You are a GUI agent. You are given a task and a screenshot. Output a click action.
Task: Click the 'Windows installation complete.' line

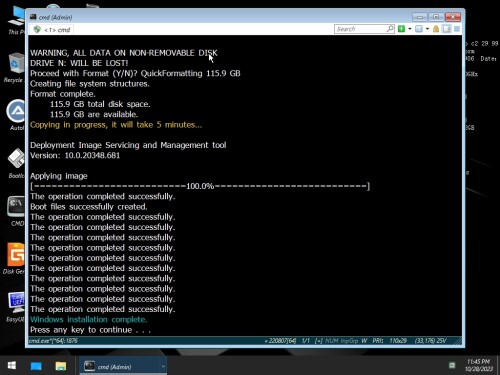pyautogui.click(x=88, y=319)
